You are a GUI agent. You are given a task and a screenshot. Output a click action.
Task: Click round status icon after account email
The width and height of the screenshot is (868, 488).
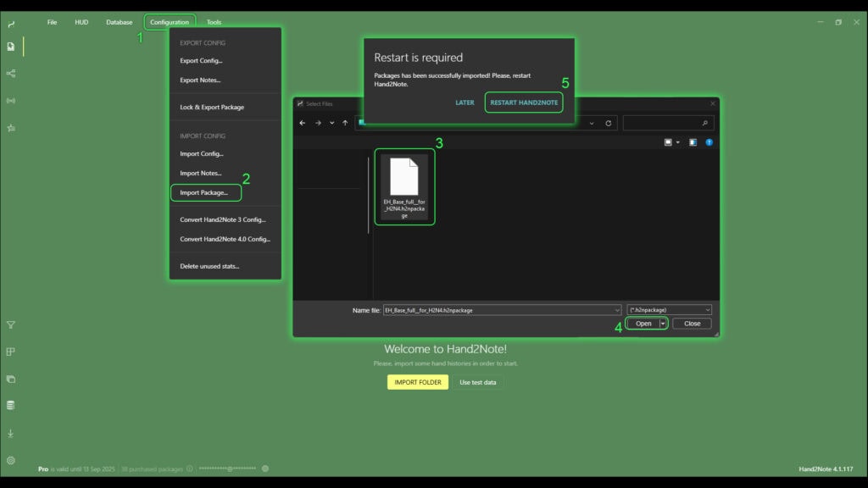tap(265, 469)
